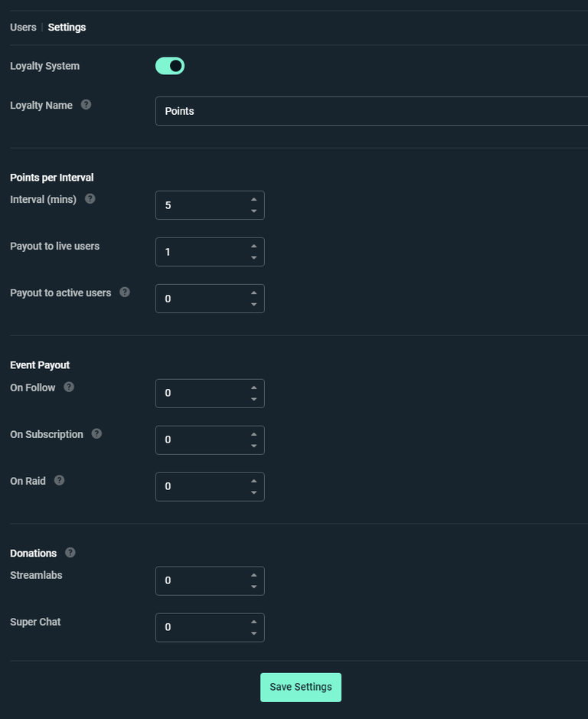Decrease the Super Chat points value
The image size is (588, 719).
tap(254, 632)
